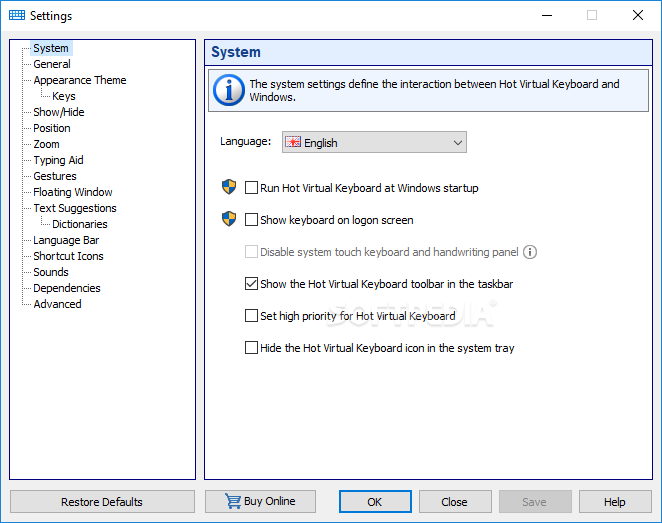Click the Close button at bottom
This screenshot has width=662, height=523.
click(455, 501)
